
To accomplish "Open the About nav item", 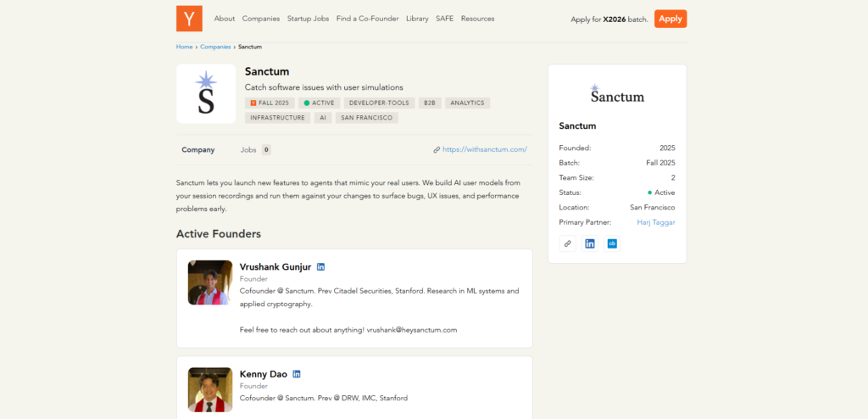I will click(x=225, y=19).
